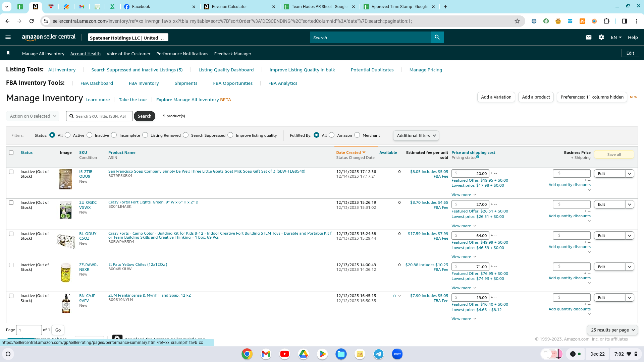
Task: Choose the Inactive status filter radio
Action: click(89, 135)
